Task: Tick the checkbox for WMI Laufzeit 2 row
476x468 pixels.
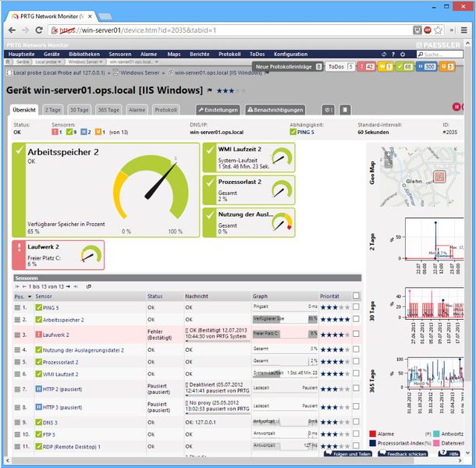Action: tap(356, 374)
